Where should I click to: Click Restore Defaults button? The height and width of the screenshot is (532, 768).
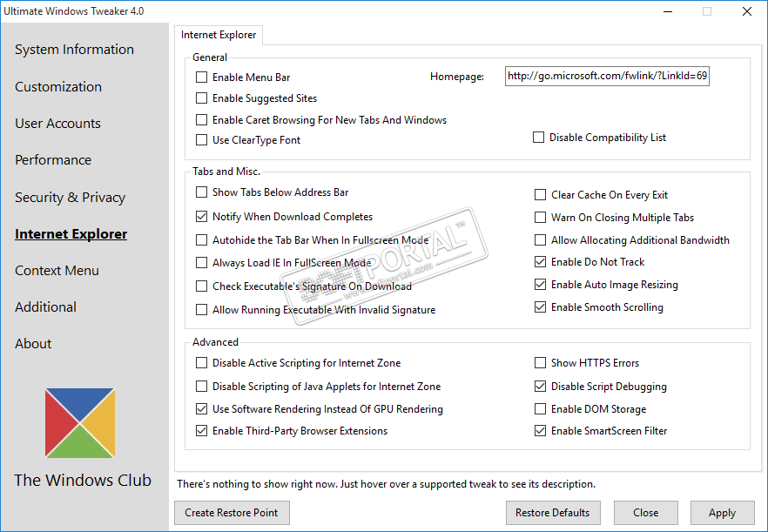tap(553, 513)
